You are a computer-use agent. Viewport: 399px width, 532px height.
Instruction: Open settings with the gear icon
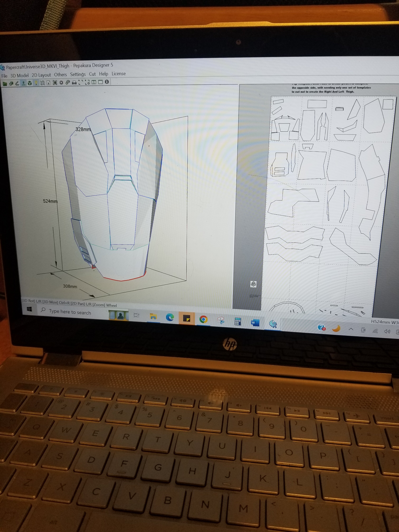coord(61,82)
